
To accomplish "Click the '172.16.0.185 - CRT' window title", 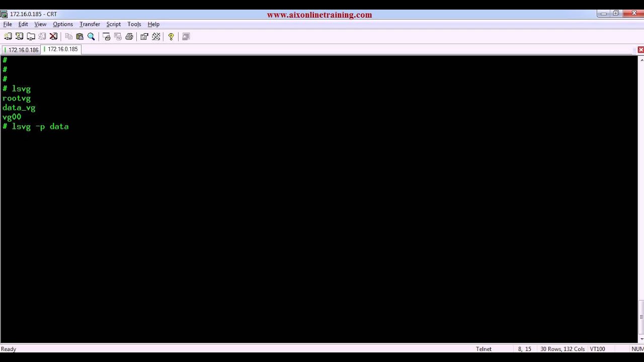I will pos(33,14).
